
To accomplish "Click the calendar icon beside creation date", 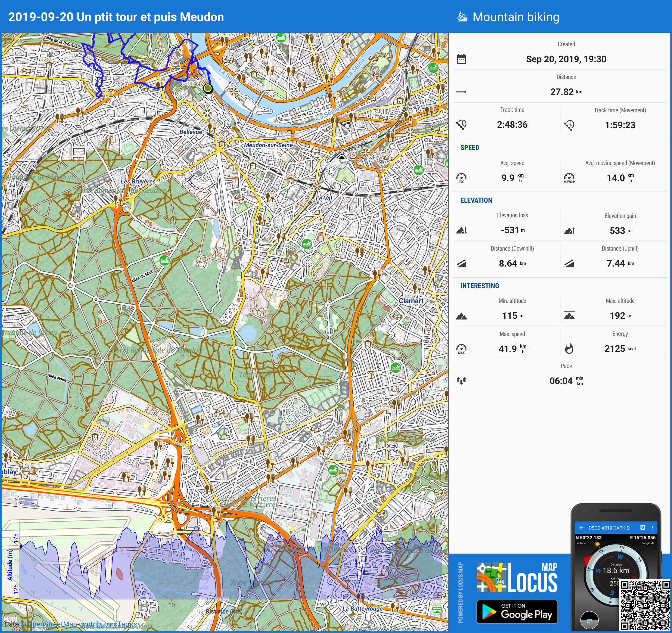I will coord(462,59).
